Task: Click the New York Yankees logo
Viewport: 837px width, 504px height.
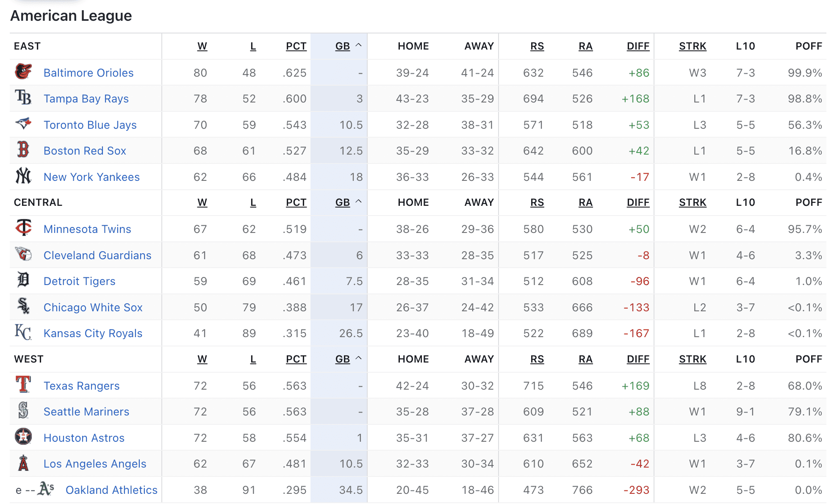Action: click(x=23, y=176)
